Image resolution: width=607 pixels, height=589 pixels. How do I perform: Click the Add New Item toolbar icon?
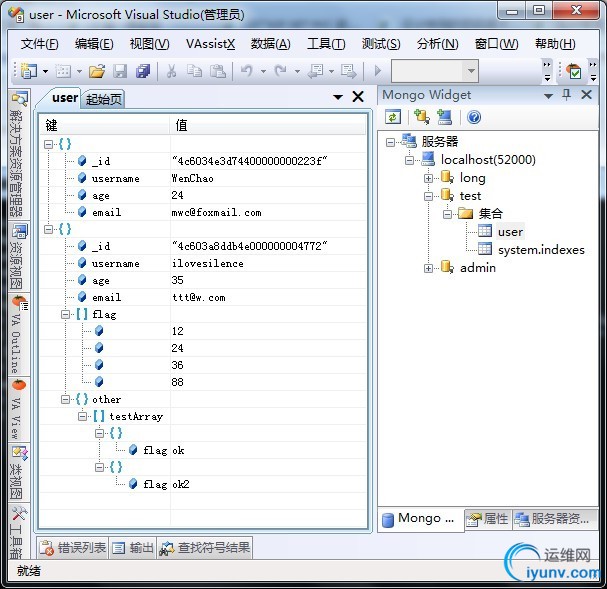pos(63,71)
